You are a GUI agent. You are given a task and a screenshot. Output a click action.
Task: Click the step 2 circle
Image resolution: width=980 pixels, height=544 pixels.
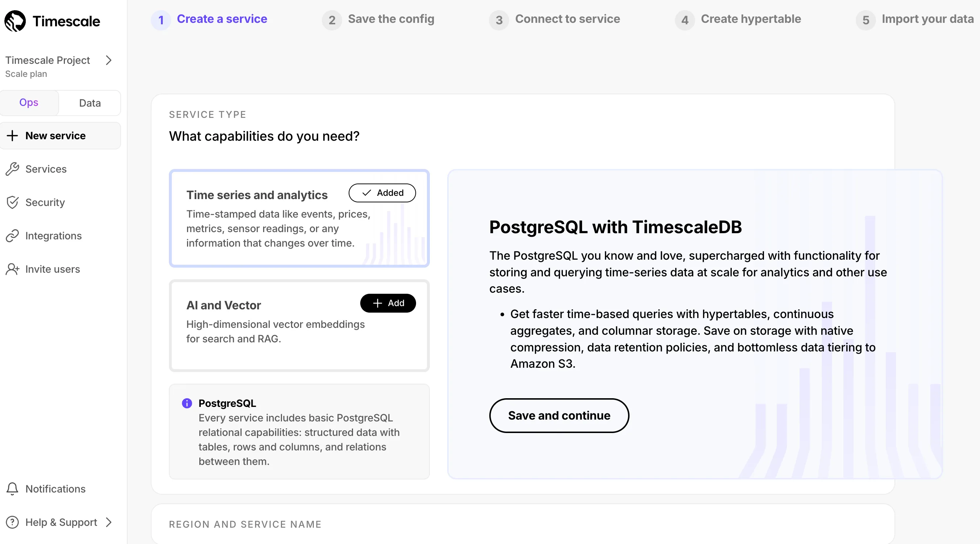tap(332, 20)
